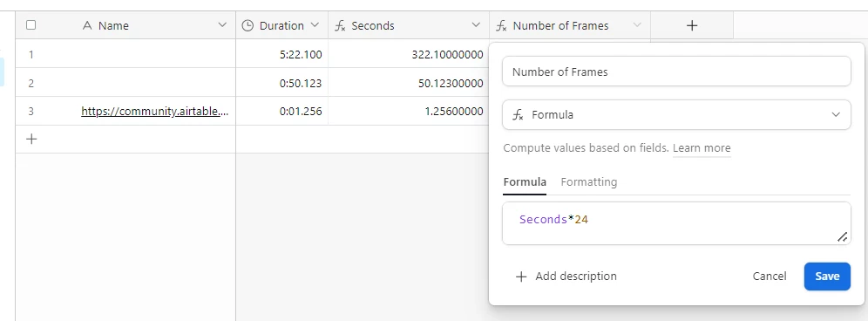
Task: Switch to the Formatting tab
Action: (588, 181)
